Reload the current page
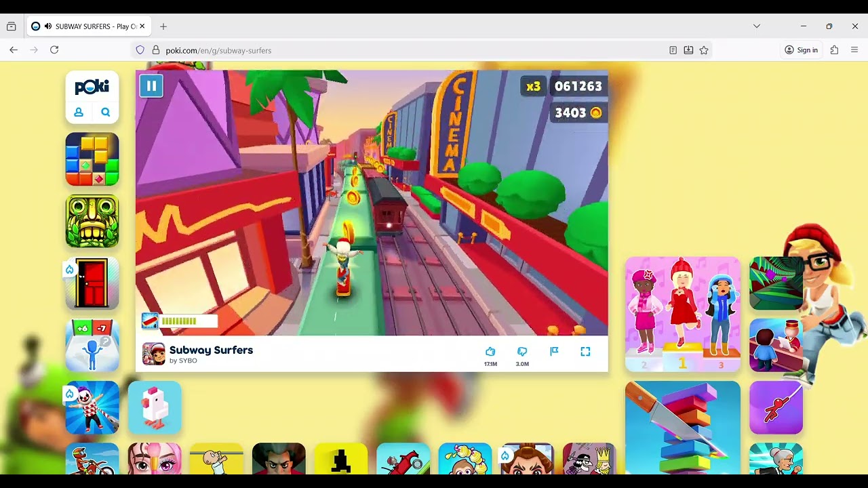Screen dimensions: 868x488 (54, 50)
